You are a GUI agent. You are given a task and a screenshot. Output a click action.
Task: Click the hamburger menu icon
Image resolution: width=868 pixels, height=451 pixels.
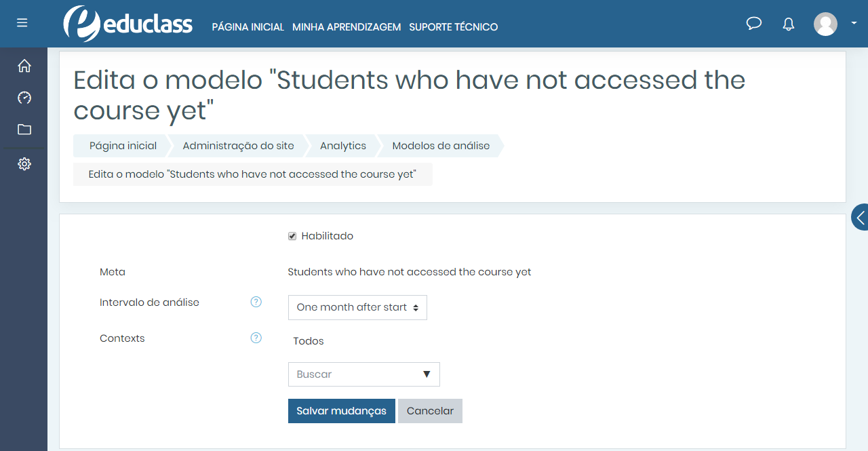tap(22, 22)
